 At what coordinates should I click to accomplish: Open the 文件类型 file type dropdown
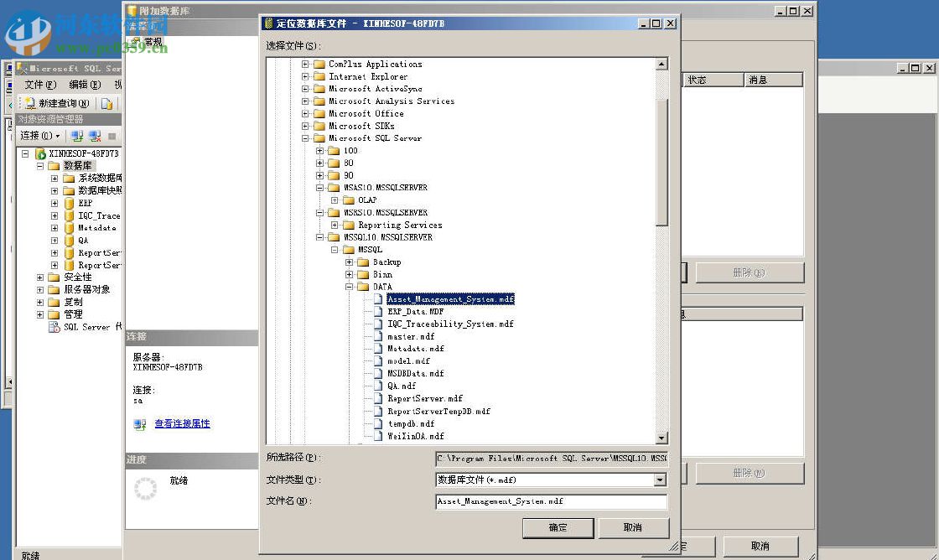click(661, 480)
